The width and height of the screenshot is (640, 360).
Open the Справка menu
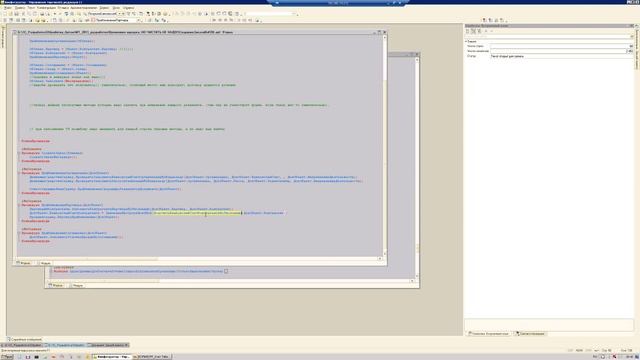128,8
